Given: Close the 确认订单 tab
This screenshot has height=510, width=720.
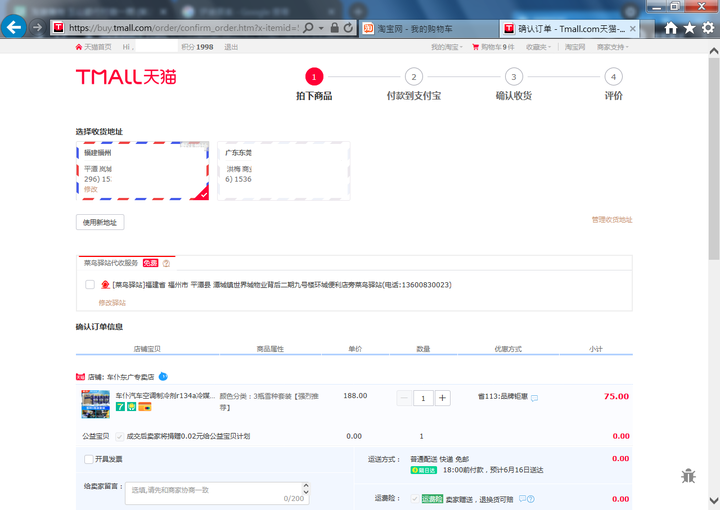Looking at the screenshot, I should click(633, 29).
